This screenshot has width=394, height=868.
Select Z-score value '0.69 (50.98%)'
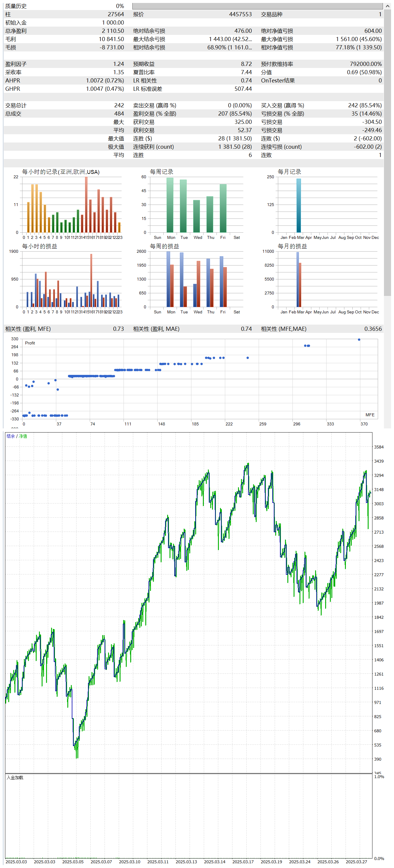coord(364,72)
